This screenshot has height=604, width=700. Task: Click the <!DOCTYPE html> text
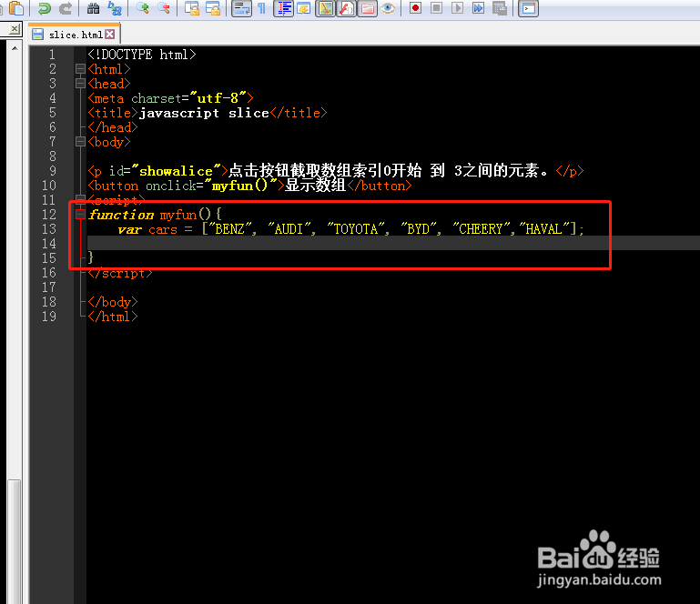point(141,55)
